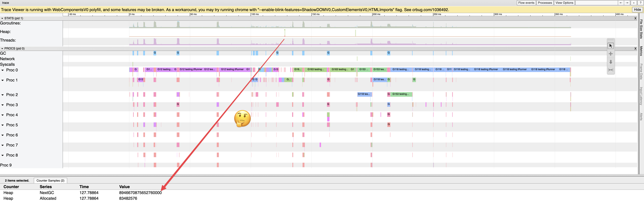Click the search input field
Image resolution: width=644 pixels, height=205 pixels.
coord(597,3)
